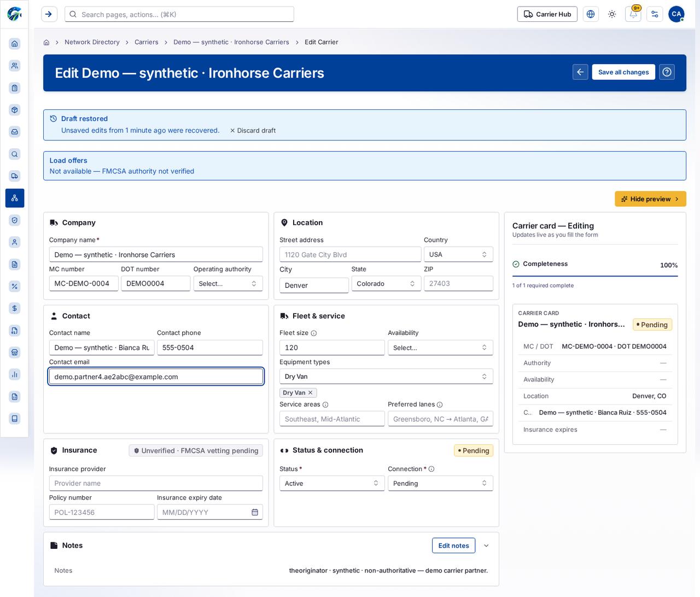Viewport: 700px width, 597px height.
Task: Open the home icon in the breadcrumb
Action: (46, 42)
